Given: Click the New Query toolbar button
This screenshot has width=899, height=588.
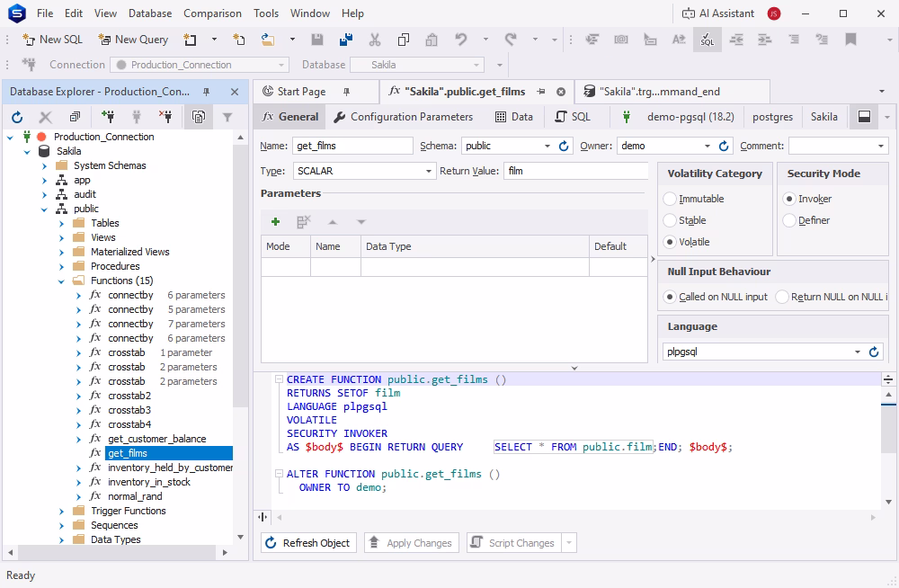Looking at the screenshot, I should pos(133,40).
